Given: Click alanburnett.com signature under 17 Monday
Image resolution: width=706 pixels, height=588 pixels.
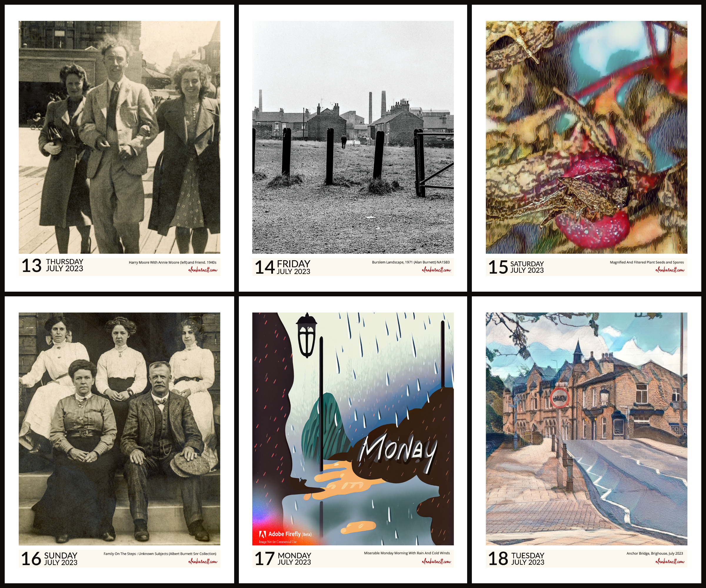Looking at the screenshot, I should click(436, 561).
